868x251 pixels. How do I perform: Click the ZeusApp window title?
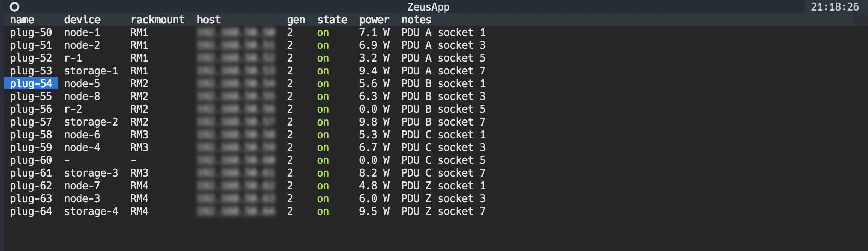428,7
